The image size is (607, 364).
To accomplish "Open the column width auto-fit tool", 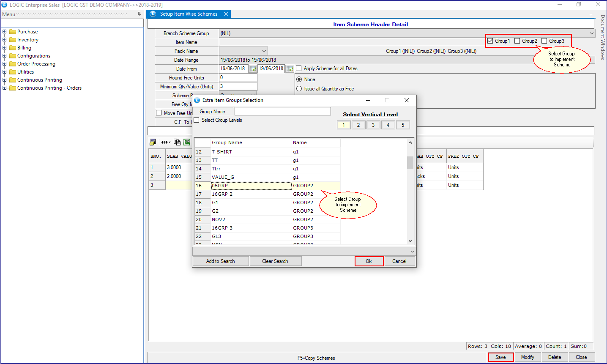I will tap(166, 142).
